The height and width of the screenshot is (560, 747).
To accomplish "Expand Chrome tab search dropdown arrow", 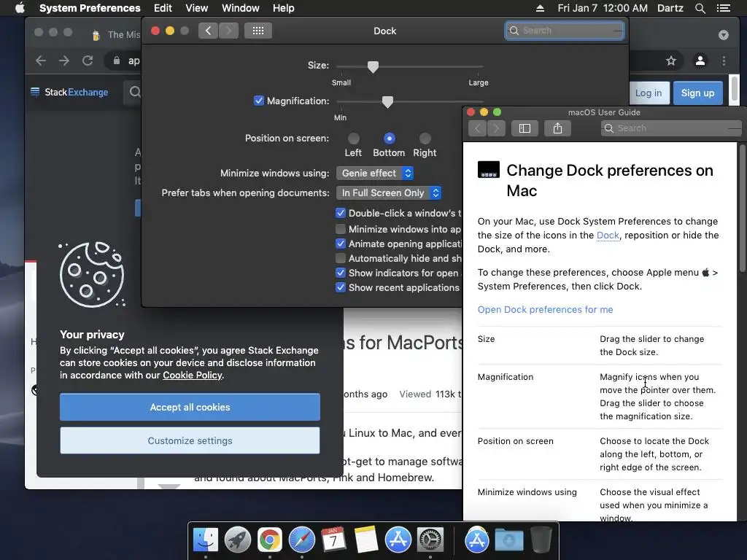I will coord(724,35).
